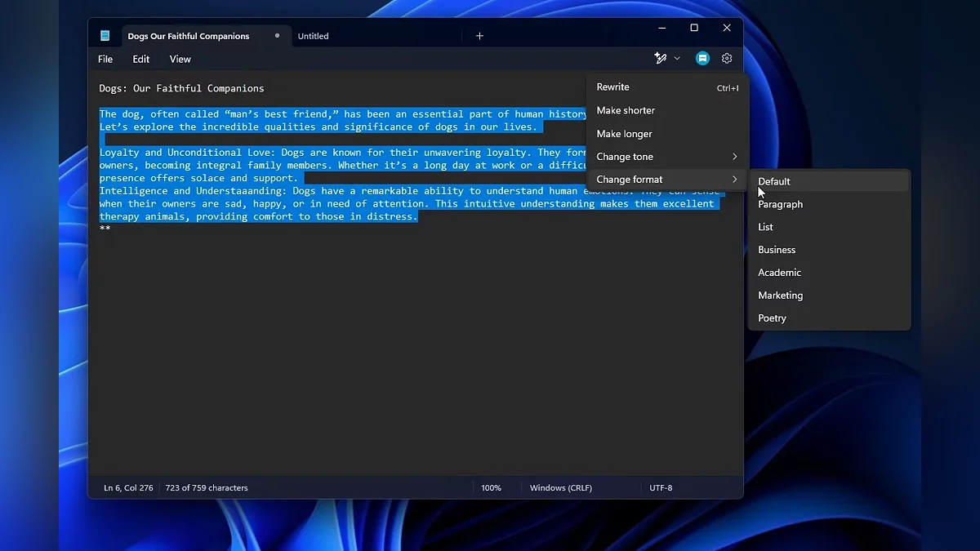Click the Ln 6, Col 276 indicator
The image size is (980, 551).
coord(128,488)
